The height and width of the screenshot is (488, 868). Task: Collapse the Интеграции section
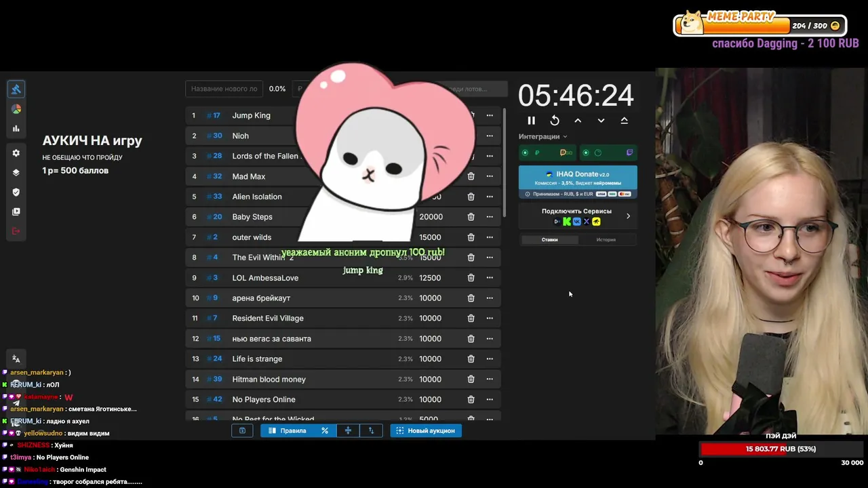(x=543, y=136)
